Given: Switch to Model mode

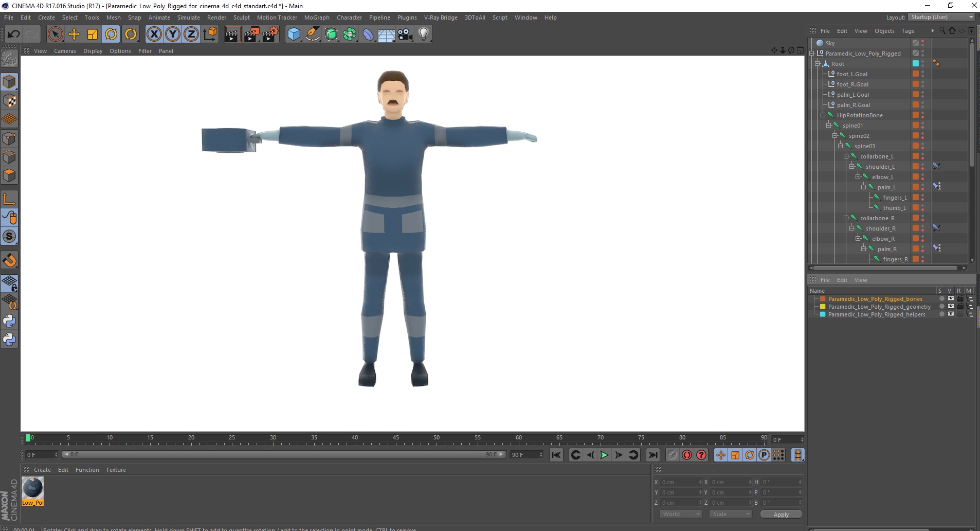Looking at the screenshot, I should [x=9, y=82].
